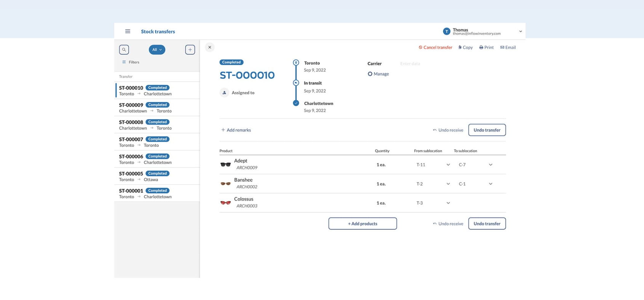
Task: Open the hamburger navigation menu
Action: (x=128, y=32)
